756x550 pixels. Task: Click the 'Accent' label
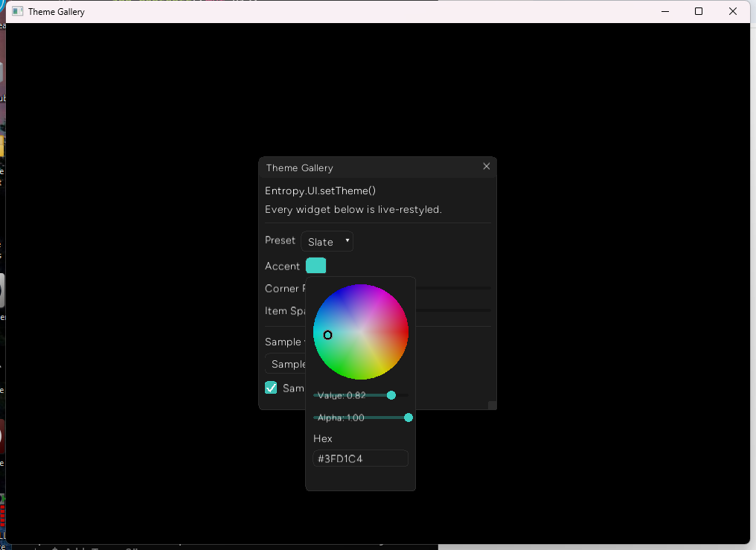tap(282, 266)
